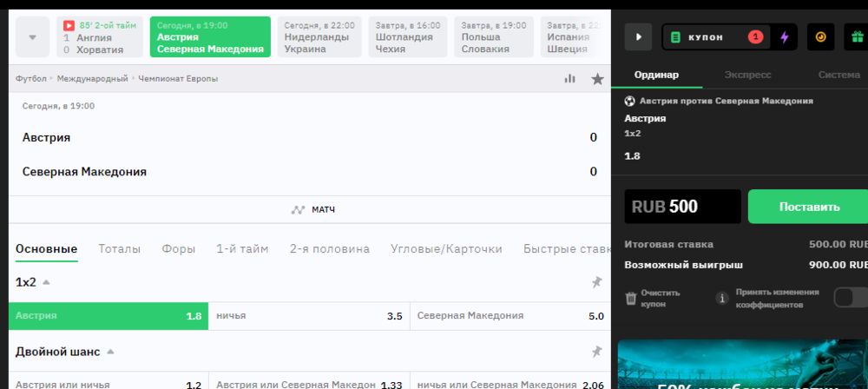868x389 pixels.
Task: Open match statistics bar chart icon
Action: pyautogui.click(x=569, y=79)
